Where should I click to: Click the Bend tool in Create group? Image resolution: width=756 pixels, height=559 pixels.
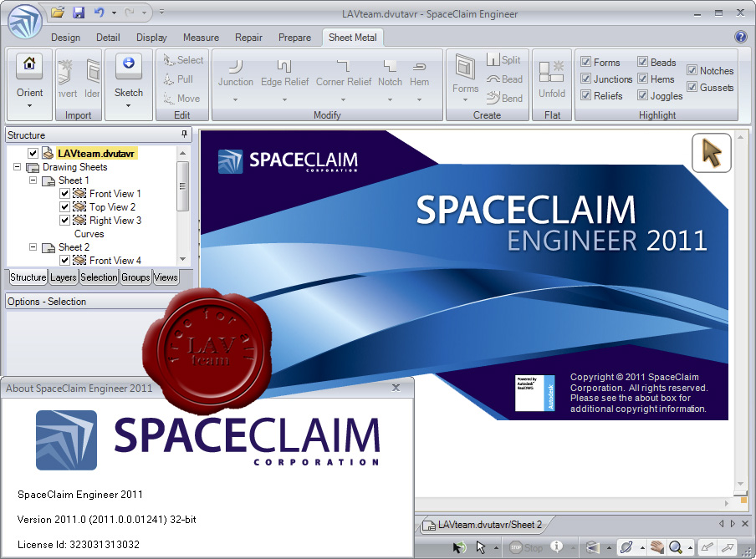(x=504, y=99)
